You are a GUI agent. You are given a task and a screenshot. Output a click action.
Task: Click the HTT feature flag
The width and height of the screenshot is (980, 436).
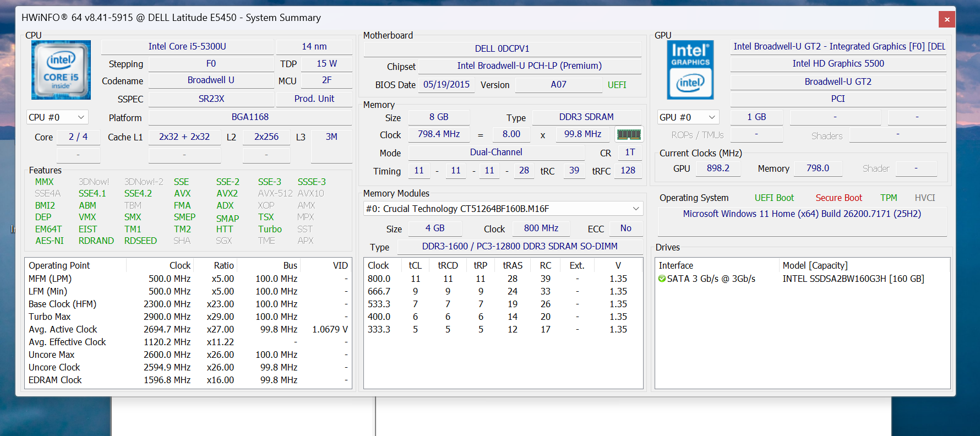[225, 230]
